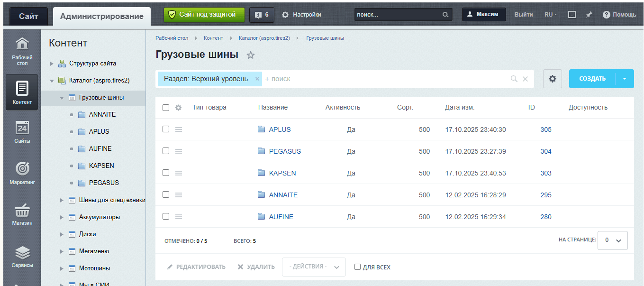
Task: Expand the Создать button dropdown arrow
Action: 625,79
